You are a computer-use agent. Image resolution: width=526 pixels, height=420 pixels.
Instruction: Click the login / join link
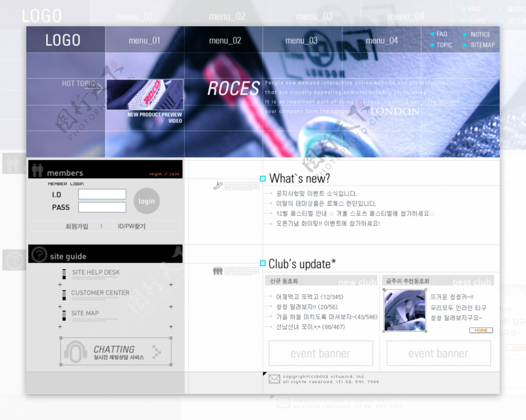point(164,174)
